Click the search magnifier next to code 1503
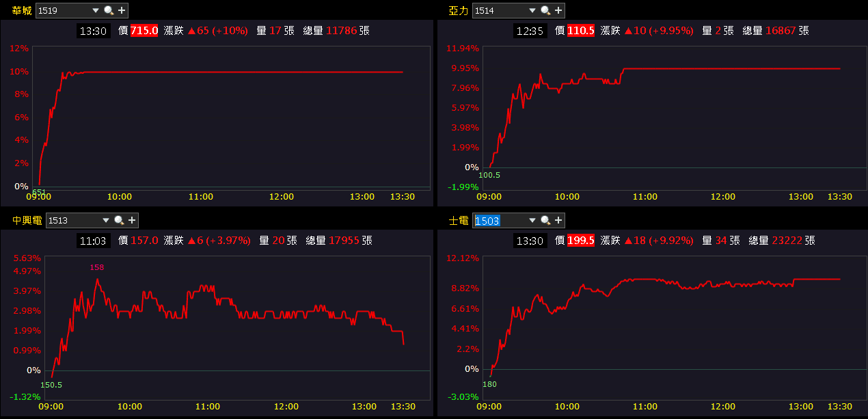The width and height of the screenshot is (868, 419). 545,220
